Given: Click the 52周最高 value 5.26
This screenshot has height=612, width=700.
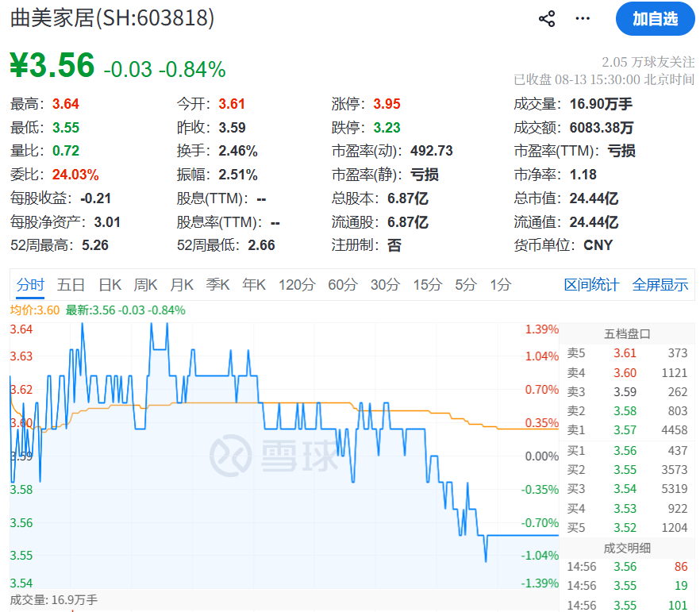Looking at the screenshot, I should 95,245.
